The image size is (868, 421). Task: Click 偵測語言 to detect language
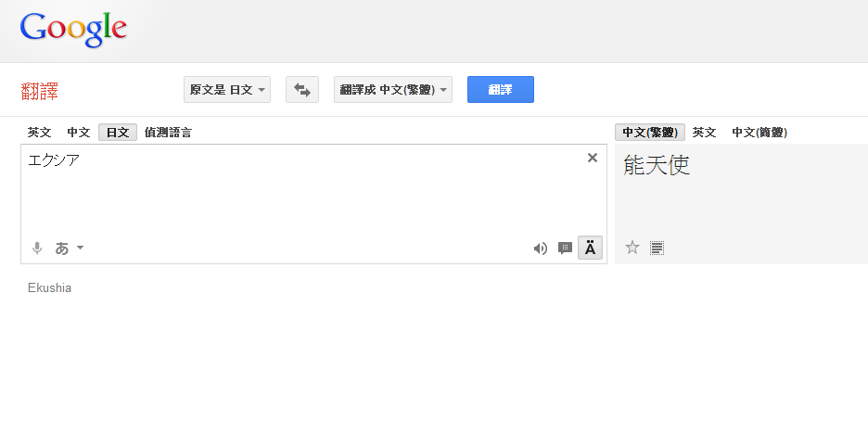tap(168, 133)
